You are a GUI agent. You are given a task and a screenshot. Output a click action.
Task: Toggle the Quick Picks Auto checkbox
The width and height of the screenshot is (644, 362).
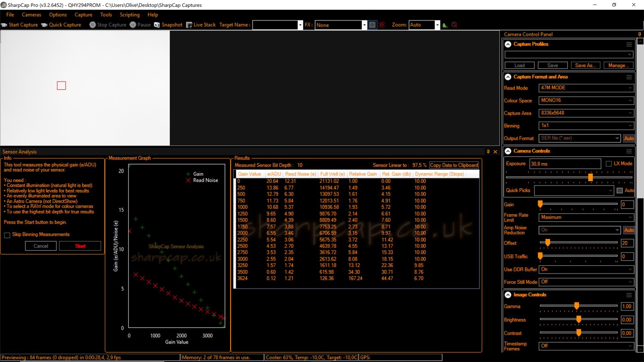click(x=620, y=190)
